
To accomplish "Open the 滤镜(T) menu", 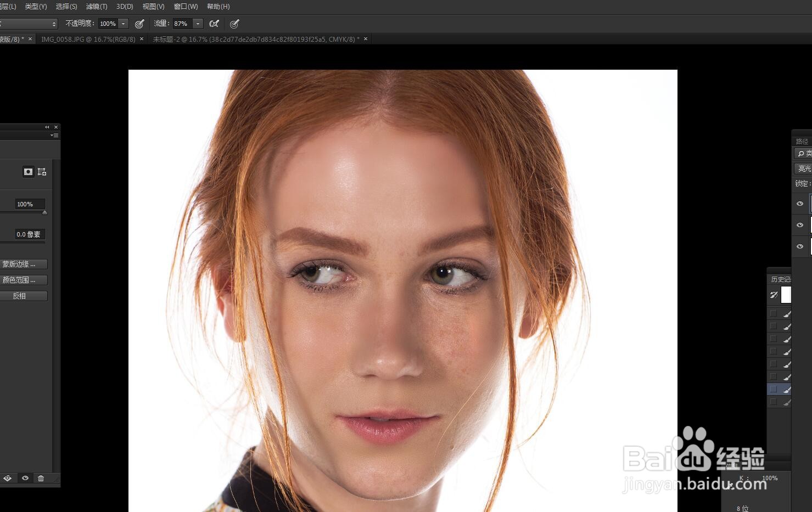I will [97, 7].
